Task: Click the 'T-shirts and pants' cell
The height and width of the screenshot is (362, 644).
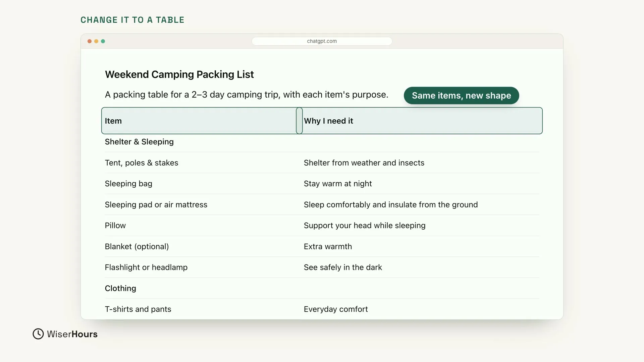Action: coord(138,309)
